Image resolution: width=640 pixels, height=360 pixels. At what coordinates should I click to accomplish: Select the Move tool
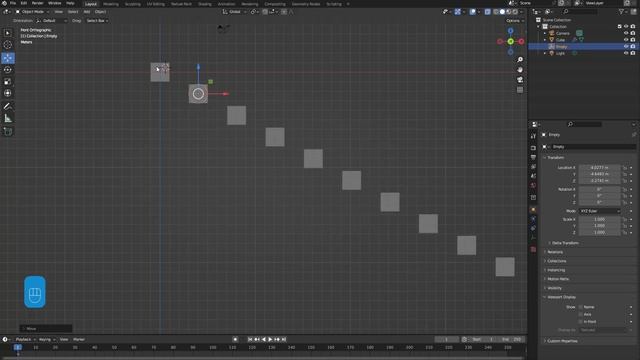(8, 58)
